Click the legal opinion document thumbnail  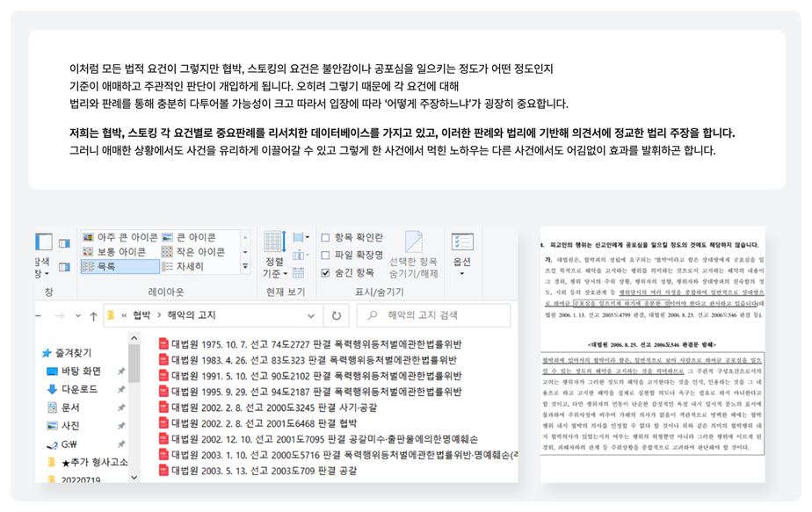click(652, 355)
